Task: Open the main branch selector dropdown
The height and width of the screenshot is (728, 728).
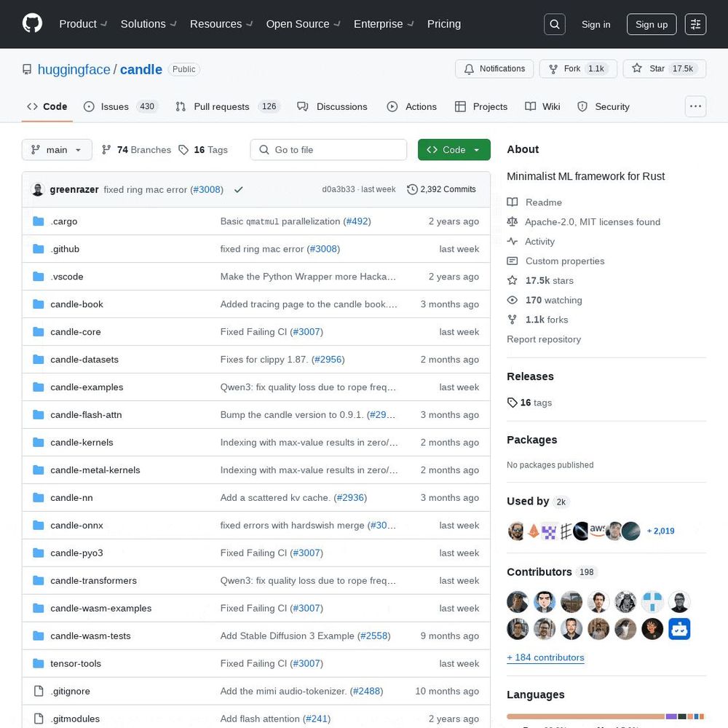Action: pyautogui.click(x=57, y=149)
